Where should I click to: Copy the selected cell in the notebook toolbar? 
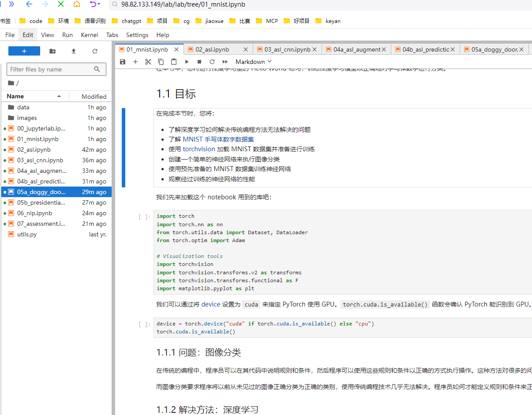pos(161,62)
